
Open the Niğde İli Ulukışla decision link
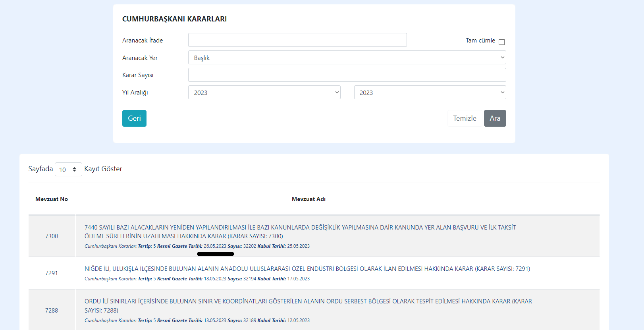[307, 269]
